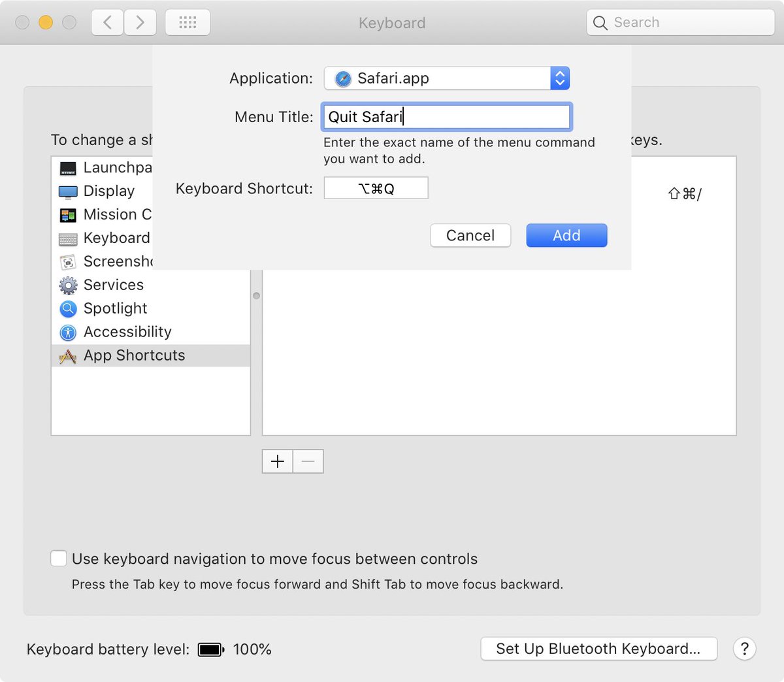This screenshot has width=784, height=682.
Task: Click the blue up-down arrows of Application popup
Action: pos(560,78)
